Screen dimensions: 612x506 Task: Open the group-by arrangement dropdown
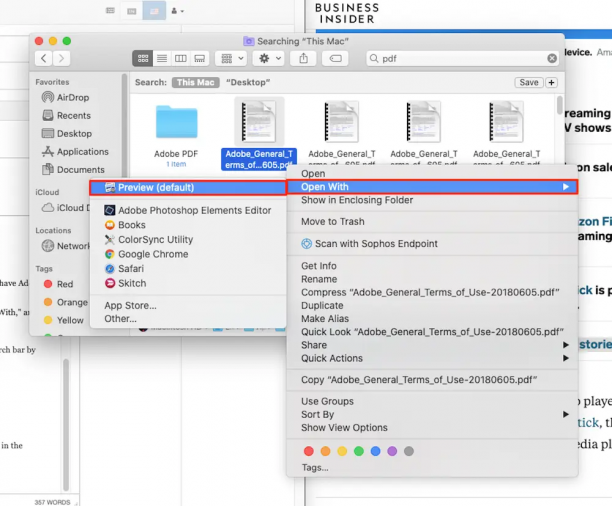coord(232,59)
